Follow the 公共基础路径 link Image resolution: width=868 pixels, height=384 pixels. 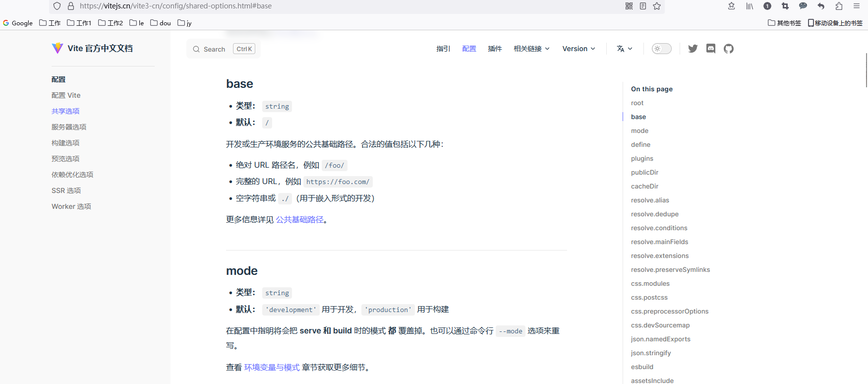(x=299, y=219)
